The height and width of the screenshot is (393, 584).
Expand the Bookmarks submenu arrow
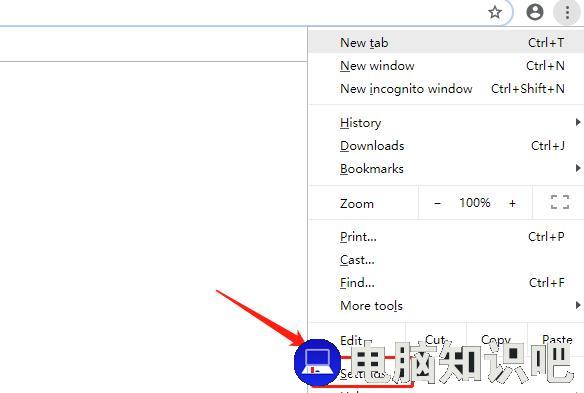pos(578,168)
